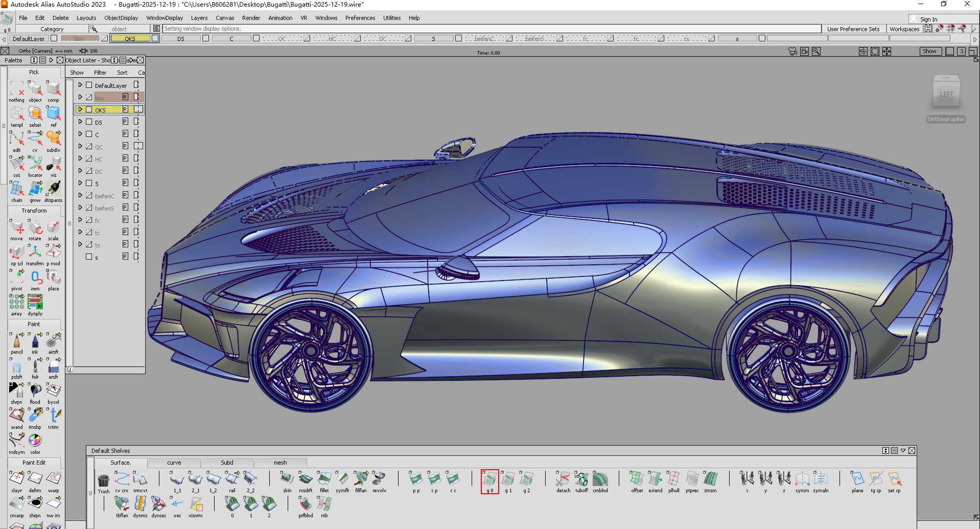This screenshot has height=529, width=980.
Task: Click the Trash icon in Default Shelves
Action: click(104, 480)
